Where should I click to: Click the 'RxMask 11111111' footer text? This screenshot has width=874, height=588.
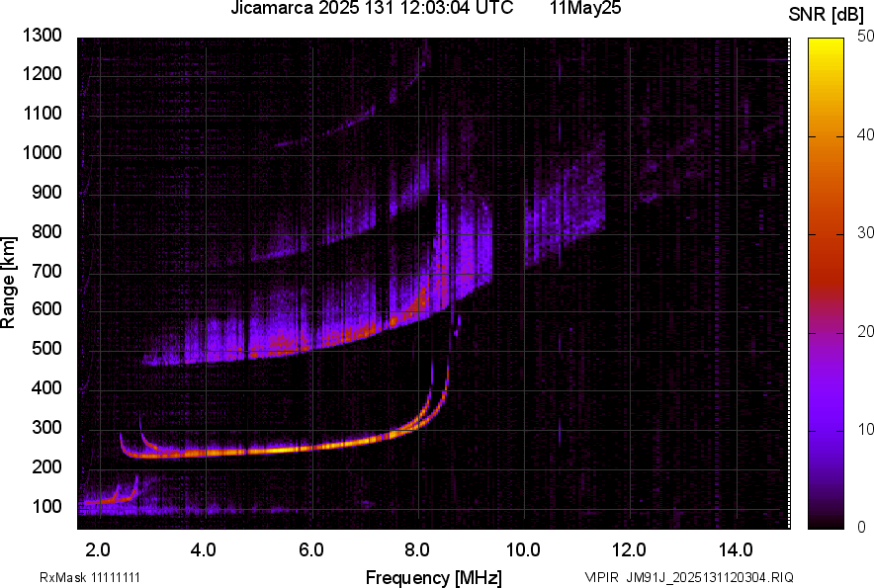click(90, 577)
